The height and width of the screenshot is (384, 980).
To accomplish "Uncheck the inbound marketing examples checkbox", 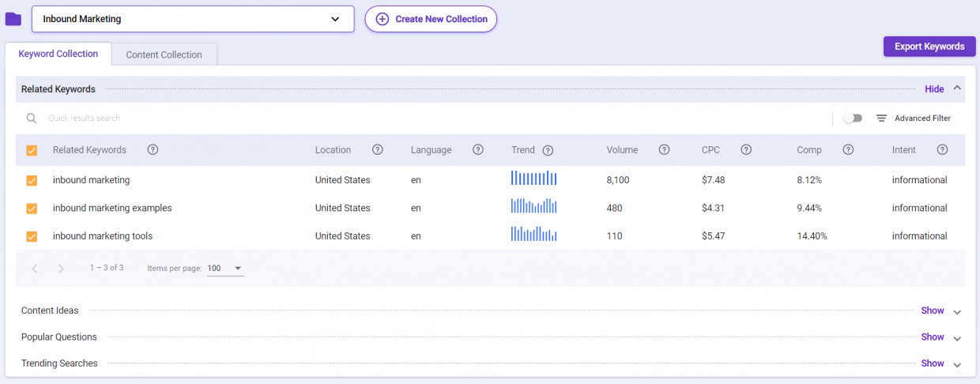I will pos(32,209).
